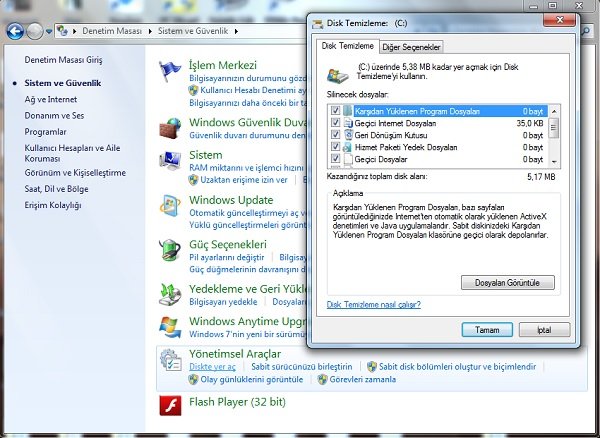Viewport: 600px width, 438px height.
Task: Click the Windows Update icon
Action: click(x=170, y=206)
